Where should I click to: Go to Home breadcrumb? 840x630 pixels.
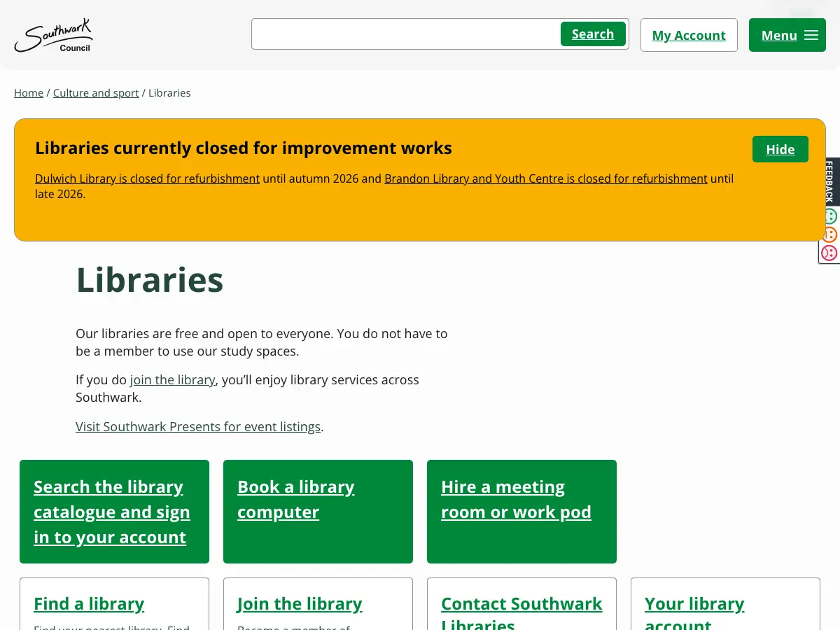[29, 92]
